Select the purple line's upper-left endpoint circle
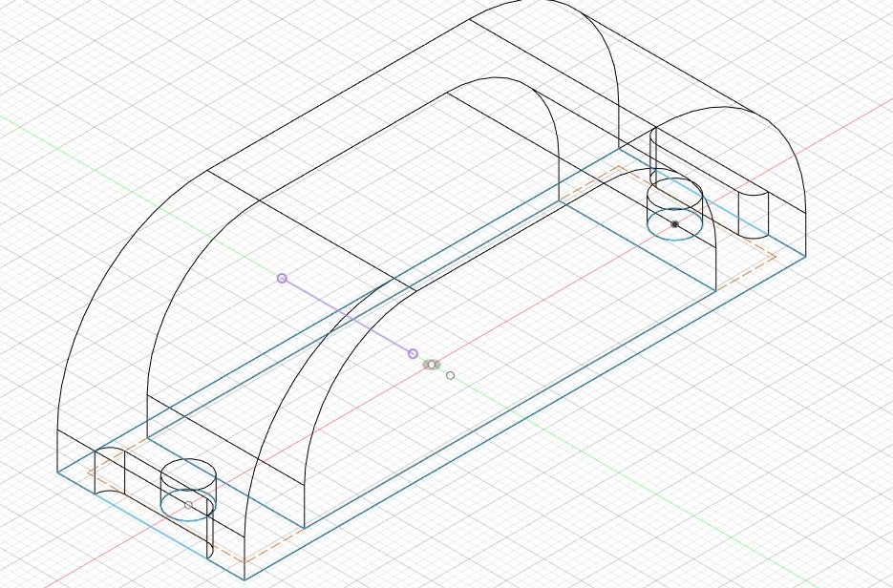This screenshot has height=588, width=893. [x=282, y=279]
